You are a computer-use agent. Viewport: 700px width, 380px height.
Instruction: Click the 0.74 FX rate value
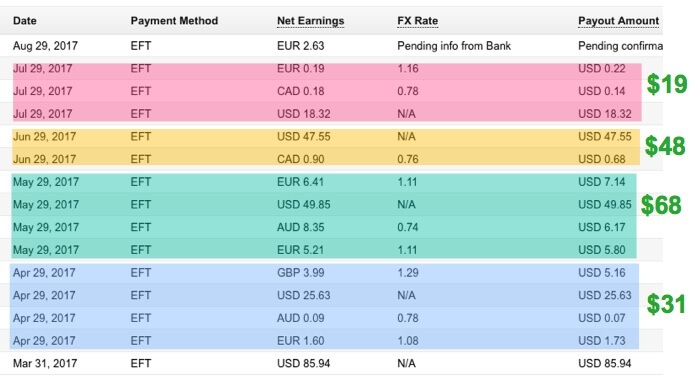point(408,227)
